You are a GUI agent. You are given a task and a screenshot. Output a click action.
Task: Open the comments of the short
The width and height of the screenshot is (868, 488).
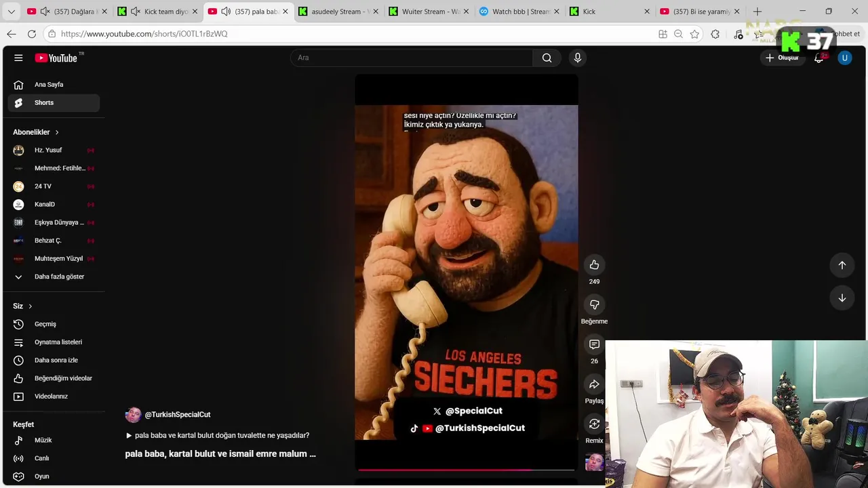[594, 345]
